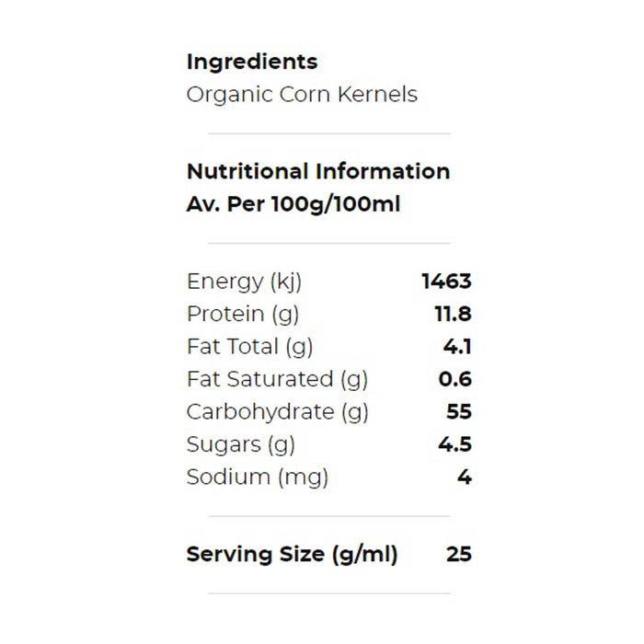Click the Carbohydrate (g) label
Screen dimensions: 644x644
pyautogui.click(x=277, y=412)
